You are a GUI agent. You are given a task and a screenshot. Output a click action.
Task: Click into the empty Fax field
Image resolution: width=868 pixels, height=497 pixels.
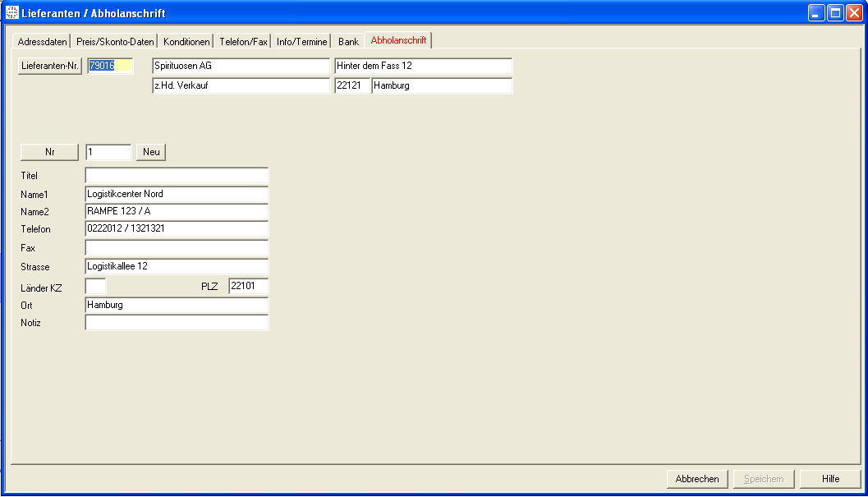click(x=177, y=247)
